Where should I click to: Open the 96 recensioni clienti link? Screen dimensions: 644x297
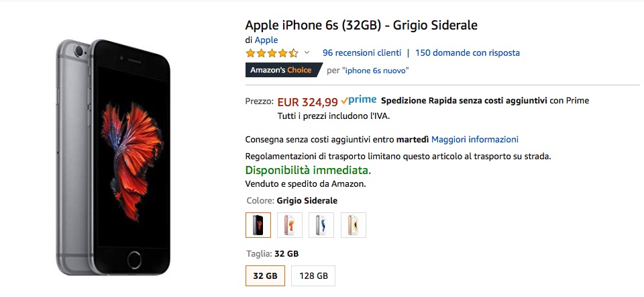point(362,52)
